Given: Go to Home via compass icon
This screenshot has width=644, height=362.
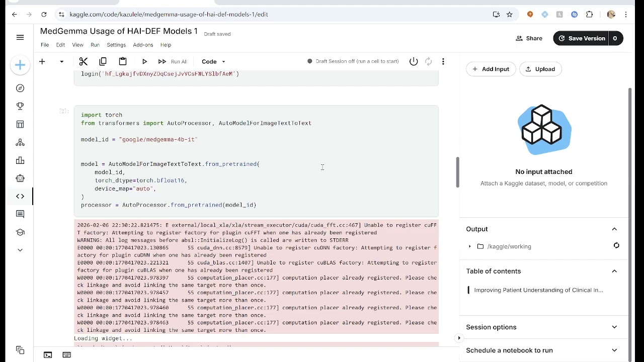Looking at the screenshot, I should pos(20,88).
